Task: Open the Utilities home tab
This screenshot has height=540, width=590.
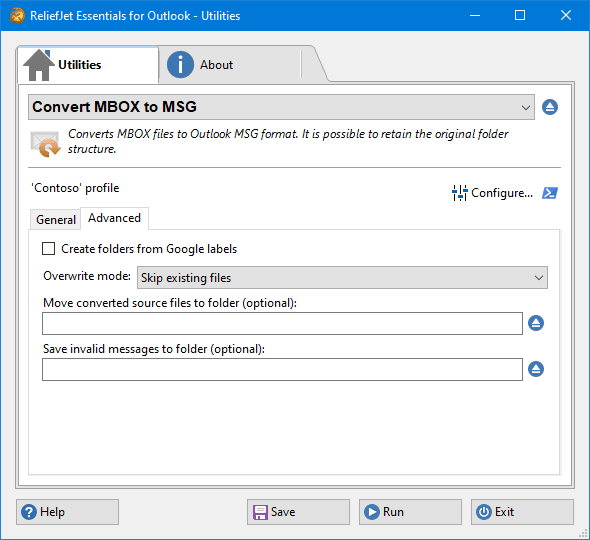Action: [x=87, y=65]
